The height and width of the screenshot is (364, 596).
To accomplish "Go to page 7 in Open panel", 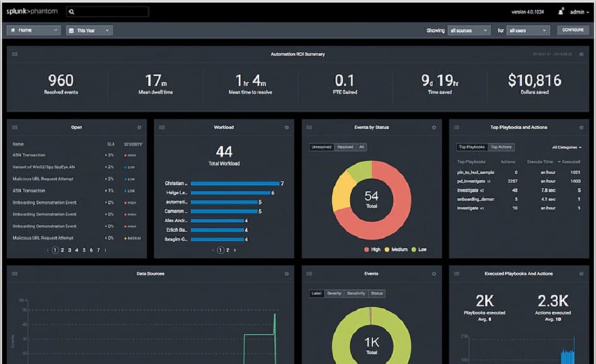I will [x=98, y=250].
